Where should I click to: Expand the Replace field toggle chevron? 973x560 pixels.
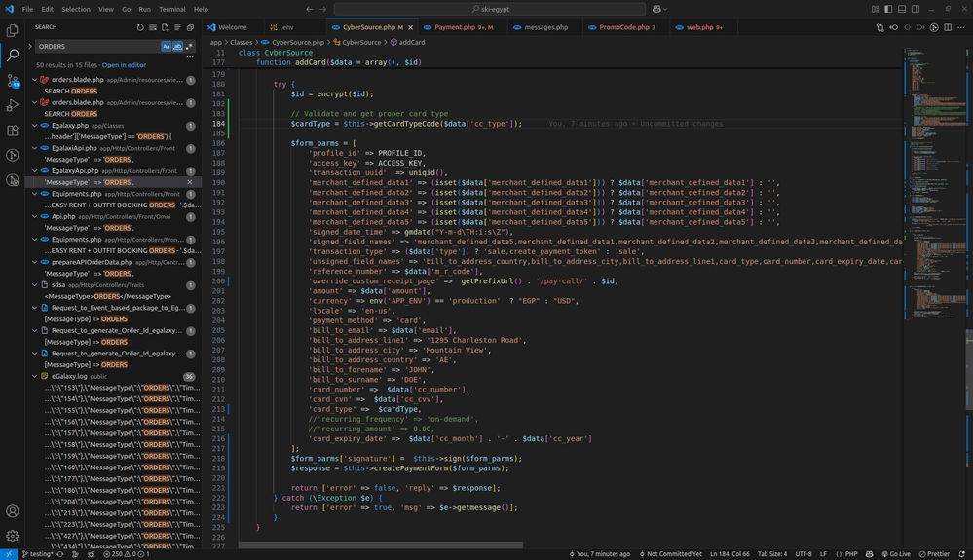30,46
